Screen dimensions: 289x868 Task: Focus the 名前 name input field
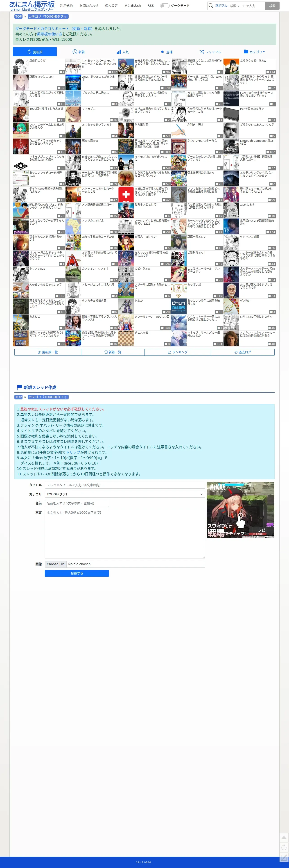click(x=77, y=503)
